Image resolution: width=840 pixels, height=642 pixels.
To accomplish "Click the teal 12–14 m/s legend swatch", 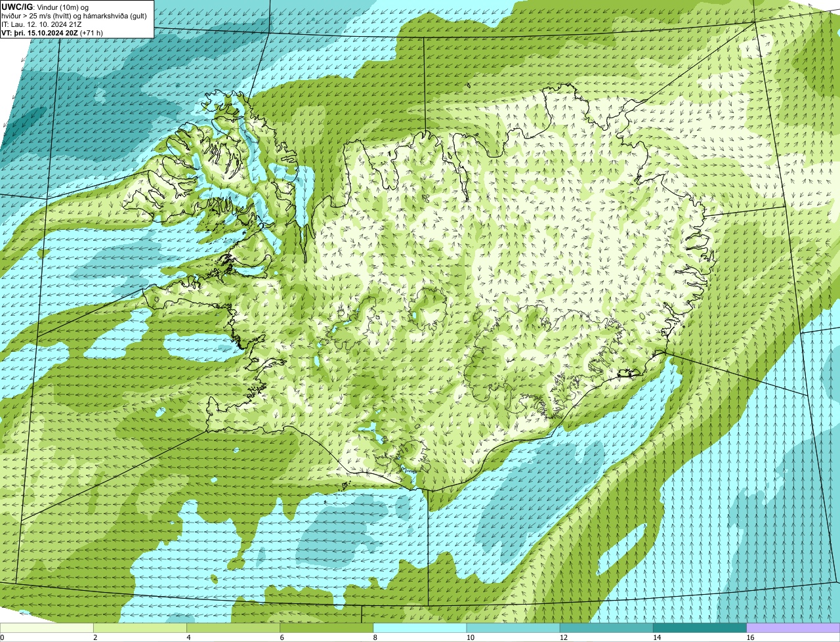I will click(x=606, y=628).
